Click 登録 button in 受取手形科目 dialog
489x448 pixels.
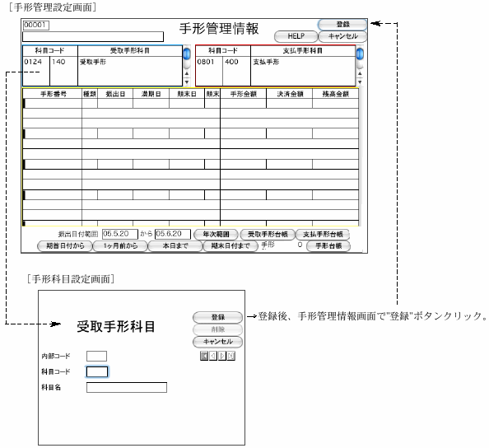coord(217,317)
